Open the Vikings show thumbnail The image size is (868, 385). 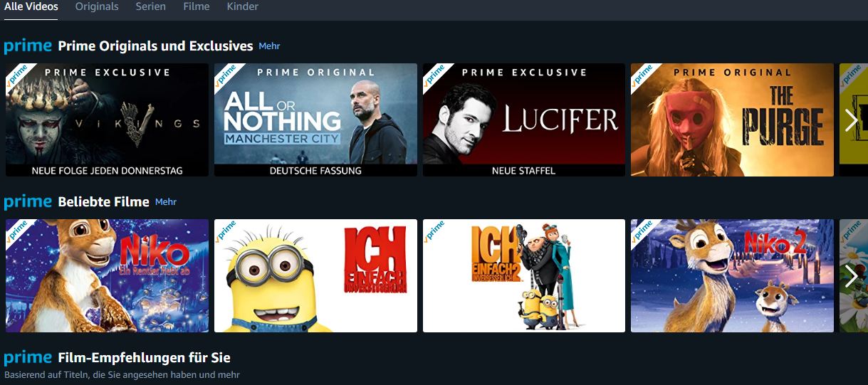107,120
